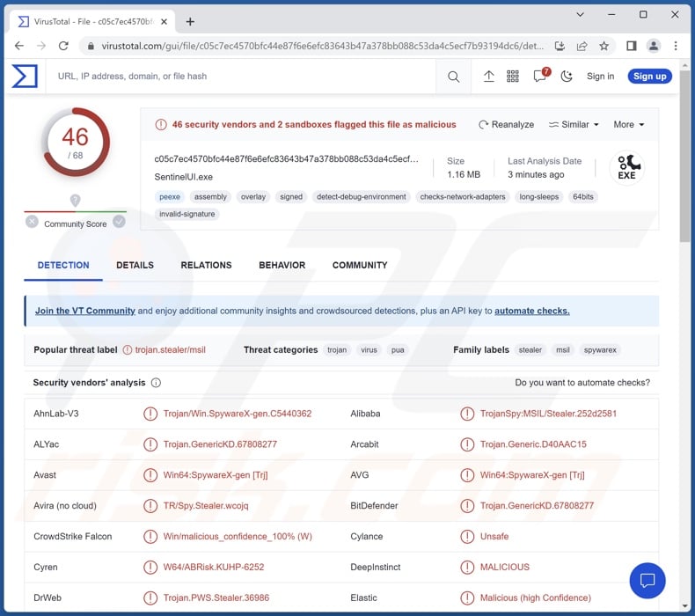Viewport: 695px width, 616px height.
Task: Reload the page
Action: coord(63,46)
